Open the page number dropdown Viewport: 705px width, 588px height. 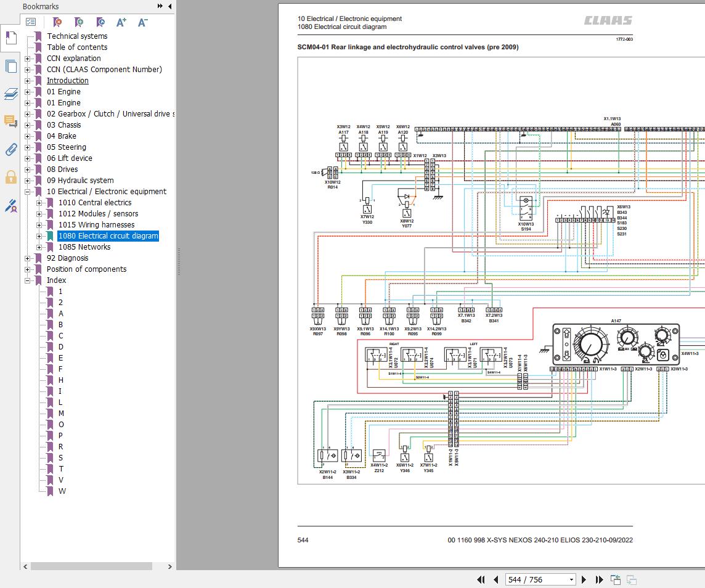(x=571, y=579)
